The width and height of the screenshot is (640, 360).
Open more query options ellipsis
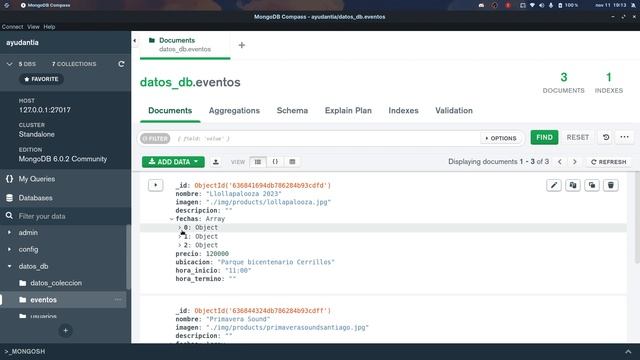[x=624, y=137]
